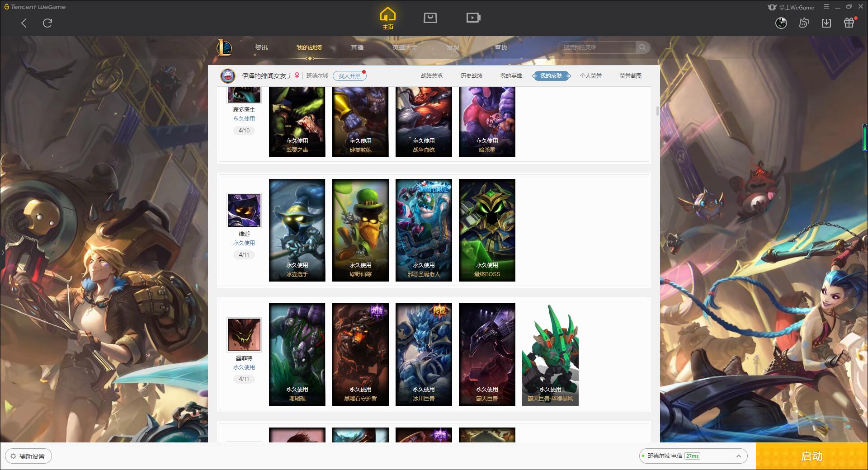Image resolution: width=868 pixels, height=470 pixels.
Task: Open the hamburger menu in title bar
Action: [826, 7]
